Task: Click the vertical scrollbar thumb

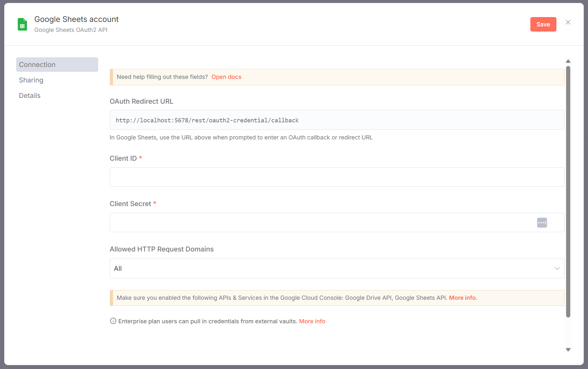Action: coord(568,192)
